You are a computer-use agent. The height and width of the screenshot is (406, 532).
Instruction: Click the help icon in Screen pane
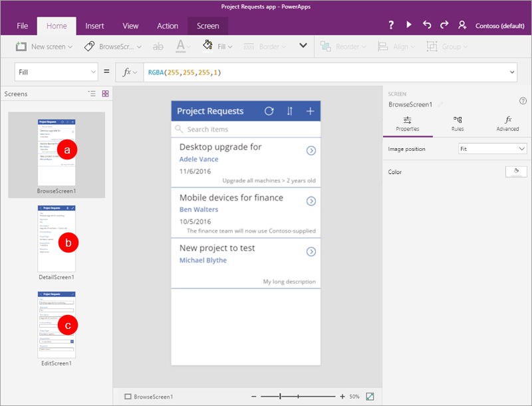523,100
